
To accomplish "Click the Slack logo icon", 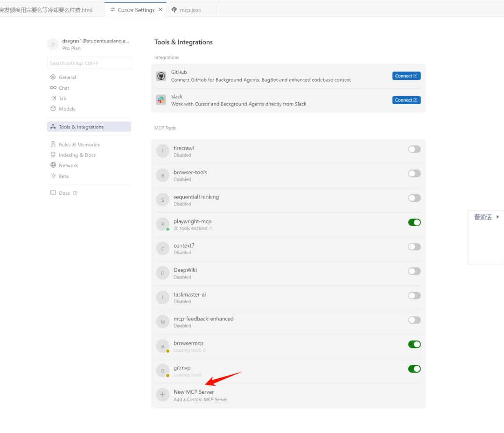I will [x=161, y=100].
